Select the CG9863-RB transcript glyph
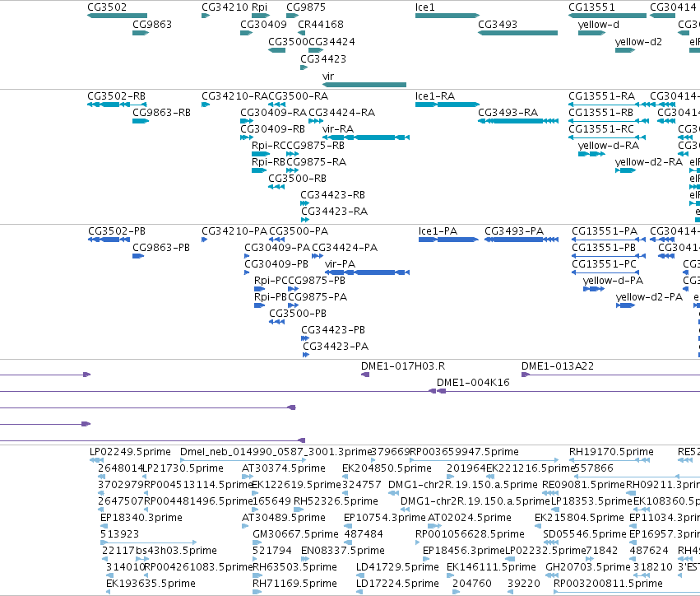The height and width of the screenshot is (596, 700). click(x=141, y=121)
